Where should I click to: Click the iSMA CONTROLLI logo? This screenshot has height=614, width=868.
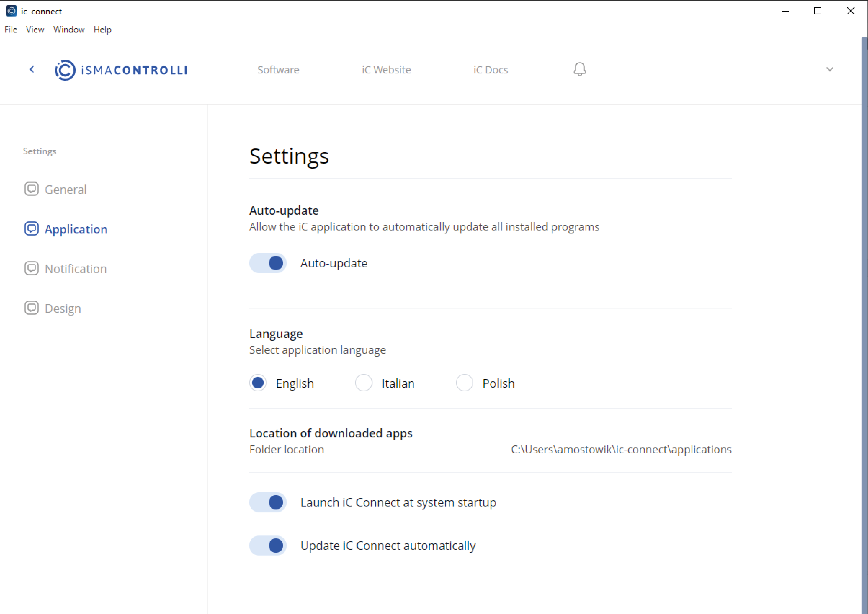point(121,70)
